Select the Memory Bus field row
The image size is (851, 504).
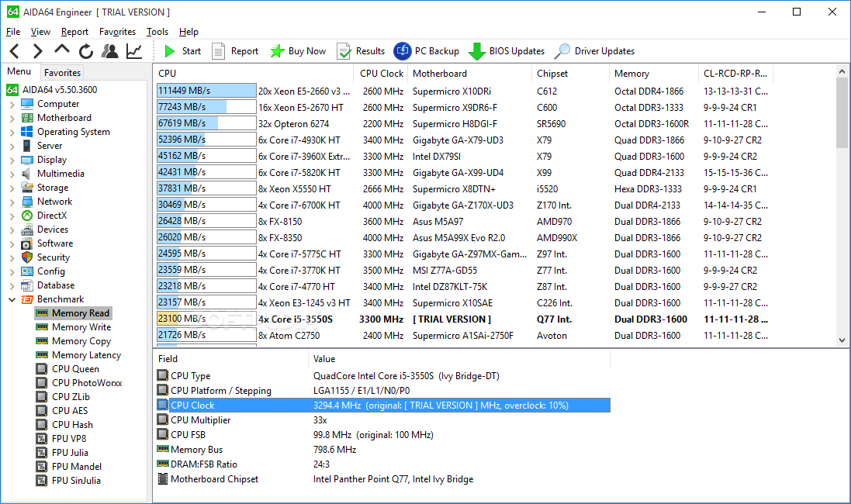coord(383,450)
